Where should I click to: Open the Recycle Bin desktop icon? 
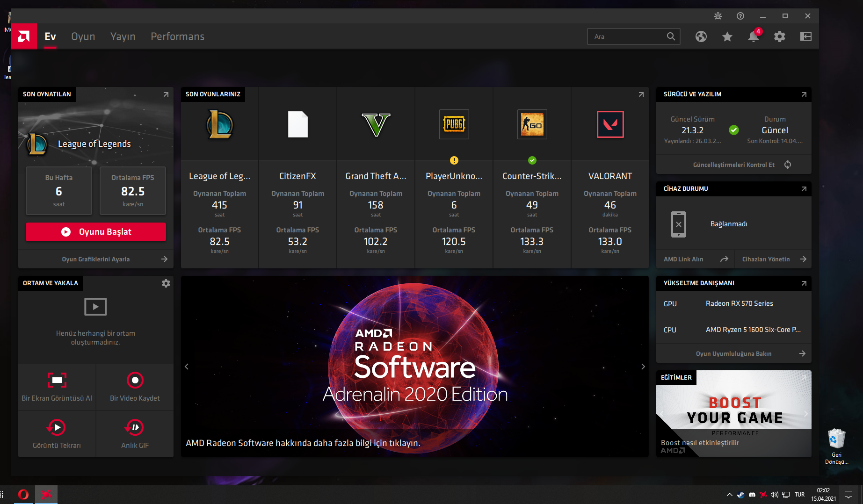click(837, 446)
